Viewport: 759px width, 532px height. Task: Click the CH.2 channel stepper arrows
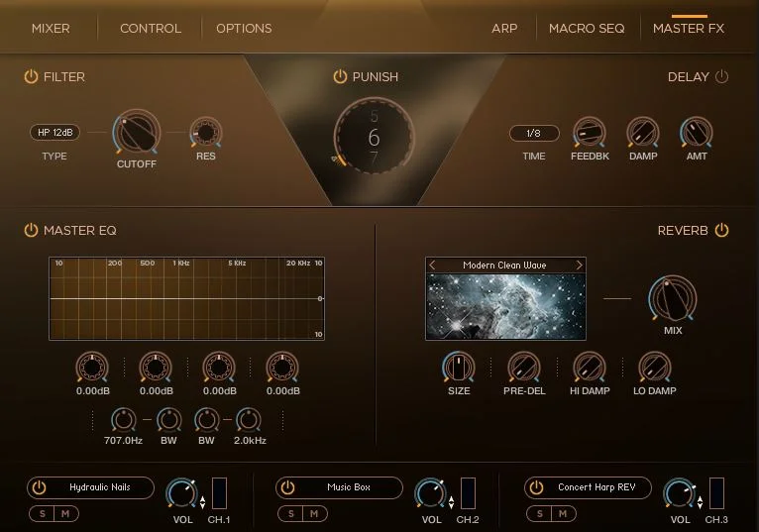[452, 502]
